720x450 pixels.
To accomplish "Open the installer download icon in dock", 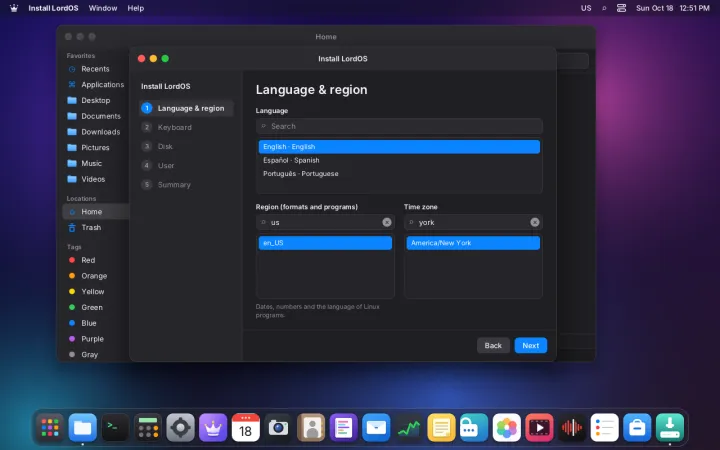I will pyautogui.click(x=669, y=428).
